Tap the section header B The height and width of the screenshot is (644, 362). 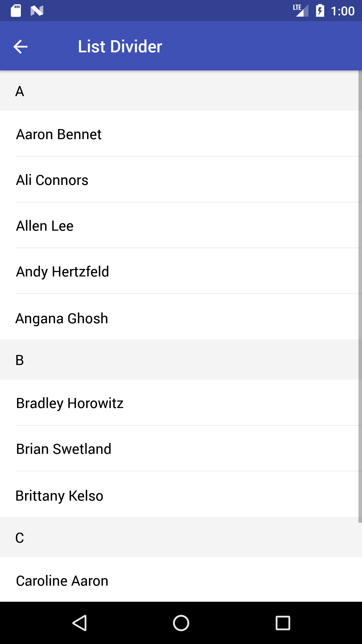pyautogui.click(x=20, y=360)
